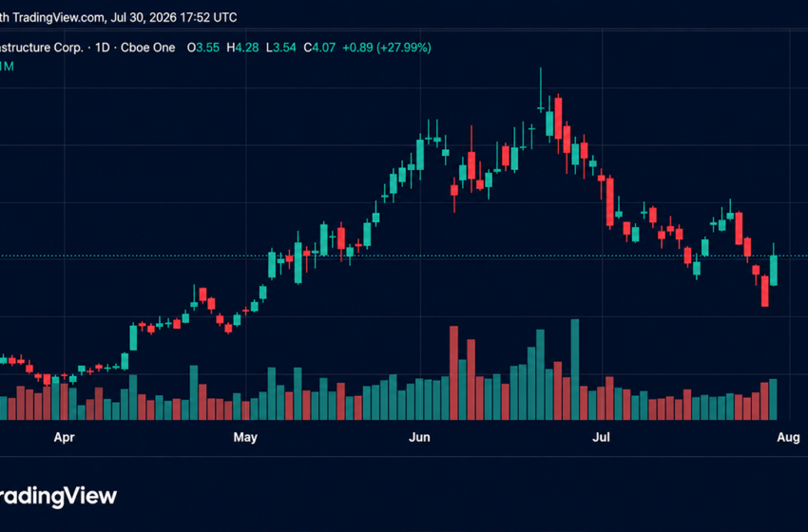This screenshot has width=808, height=532.
Task: Click the +0.89 (+27.99%) change readout
Action: [x=387, y=47]
